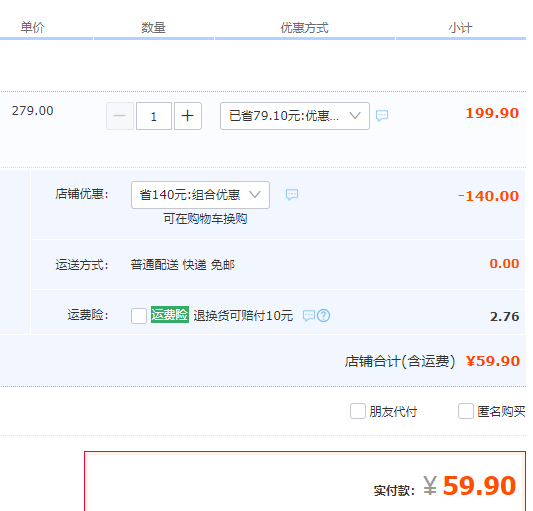
Task: Check the 匿名购买 anonymous purchase option
Action: coord(466,411)
